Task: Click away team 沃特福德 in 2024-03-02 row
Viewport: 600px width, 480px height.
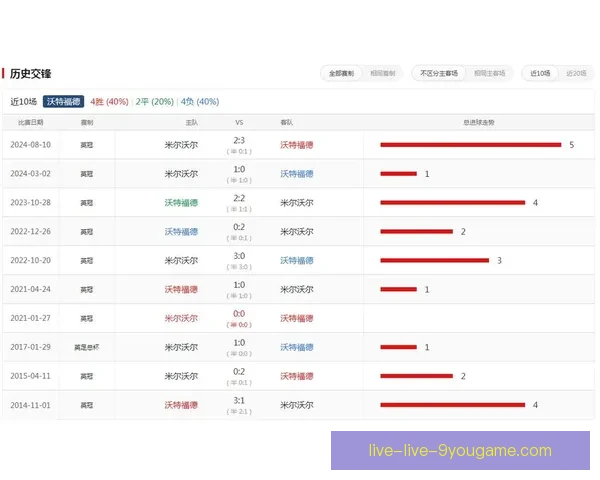Action: [297, 174]
